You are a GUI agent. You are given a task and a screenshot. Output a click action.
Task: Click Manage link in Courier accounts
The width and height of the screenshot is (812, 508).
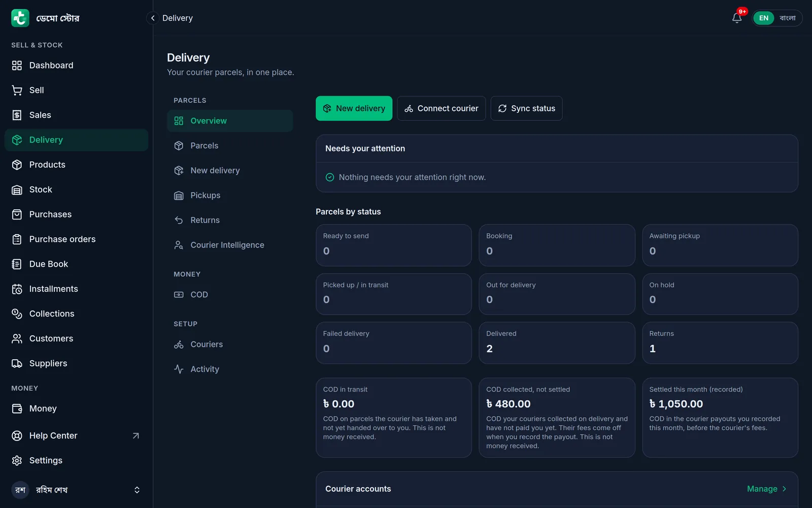coord(766,489)
